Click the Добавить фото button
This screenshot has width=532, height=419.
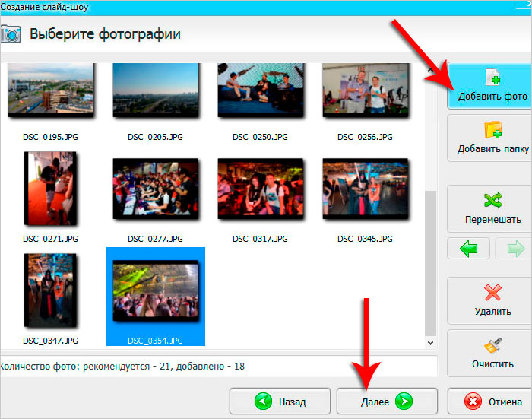click(489, 86)
